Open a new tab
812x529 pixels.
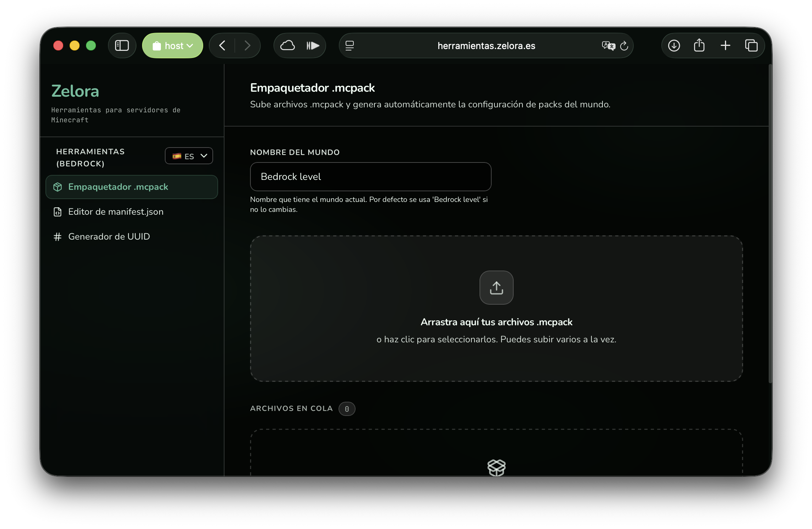[725, 46]
